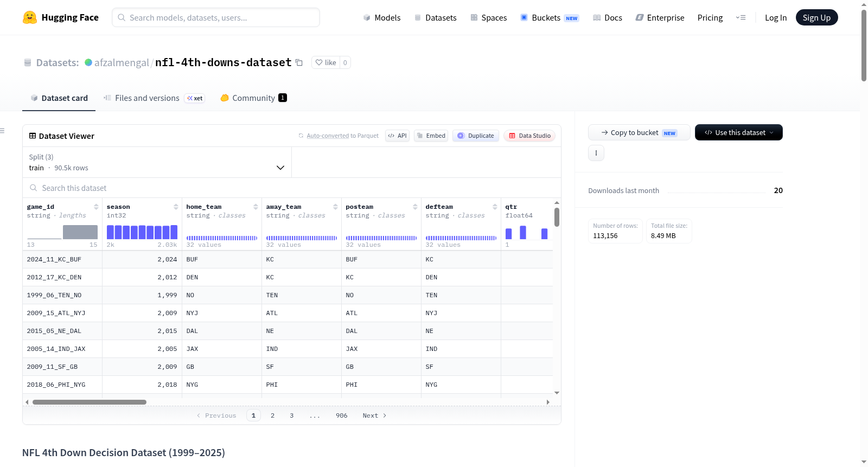Click the season histogram chart

click(142, 232)
